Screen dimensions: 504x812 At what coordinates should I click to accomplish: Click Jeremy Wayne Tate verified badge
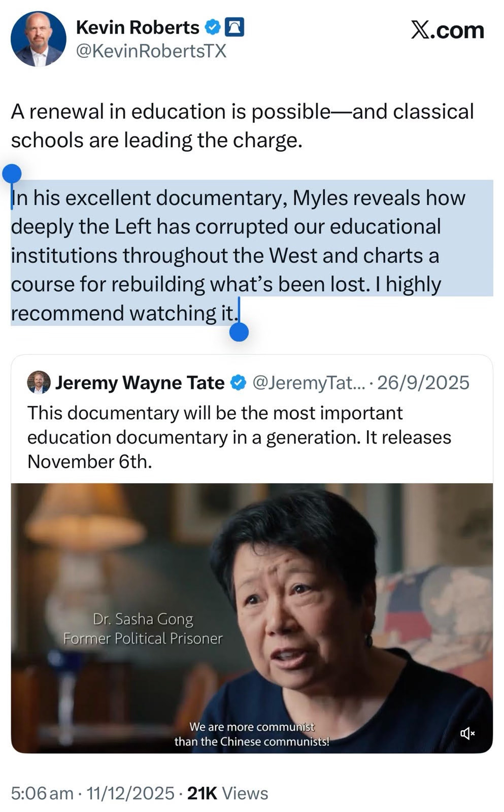tap(238, 383)
